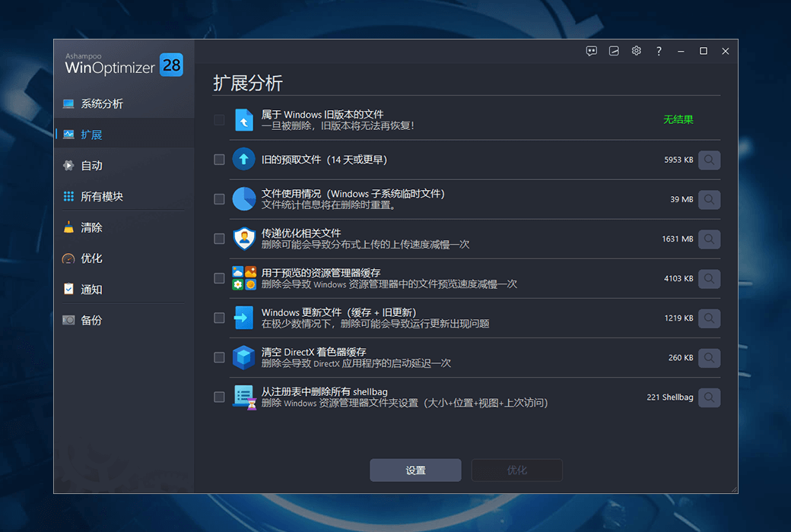Check the 传递优化相关文件 checkbox

[219, 239]
